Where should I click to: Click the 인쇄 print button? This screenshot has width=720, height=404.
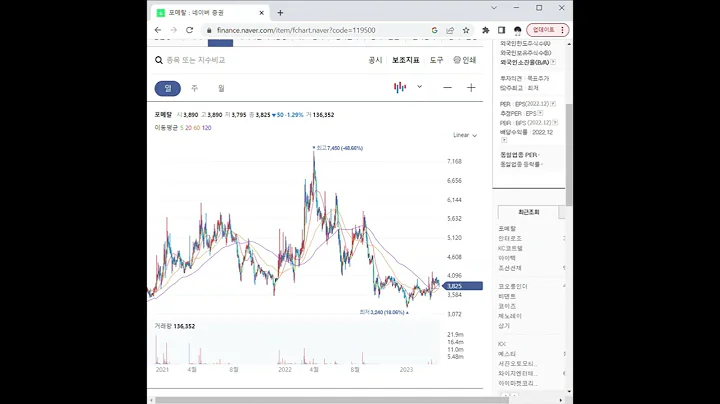click(465, 60)
